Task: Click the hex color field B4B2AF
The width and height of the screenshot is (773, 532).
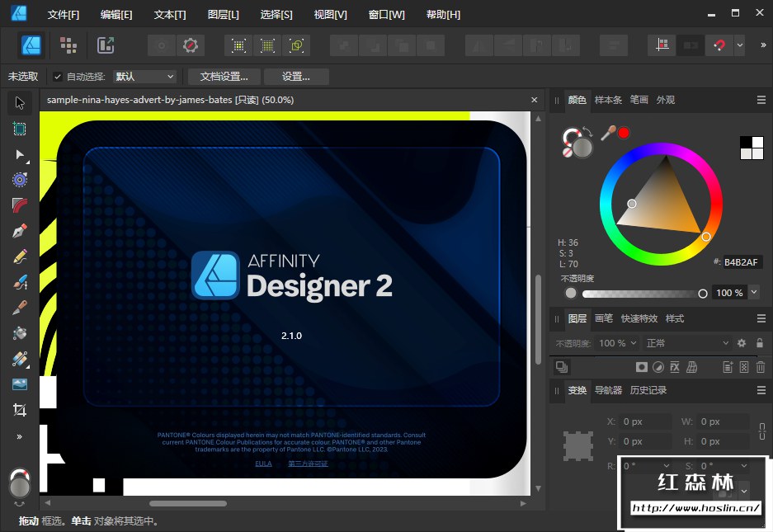Action: tap(742, 262)
